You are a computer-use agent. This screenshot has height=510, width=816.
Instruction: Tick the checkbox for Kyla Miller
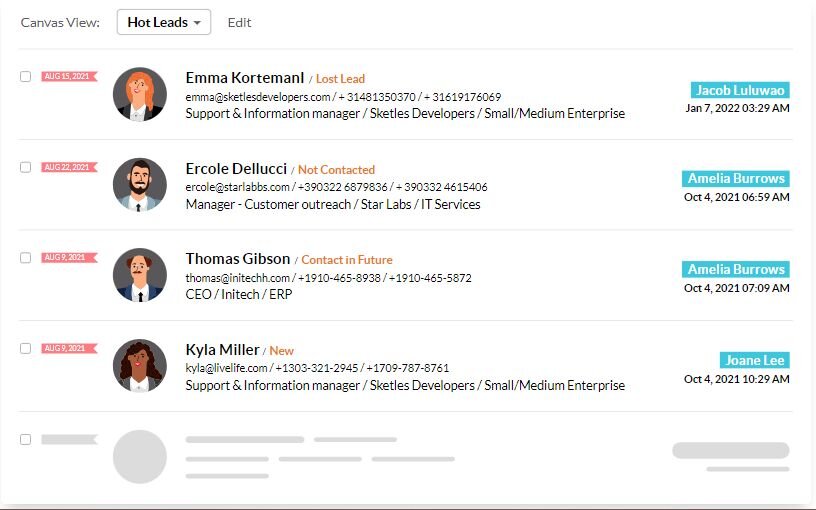[x=26, y=348]
